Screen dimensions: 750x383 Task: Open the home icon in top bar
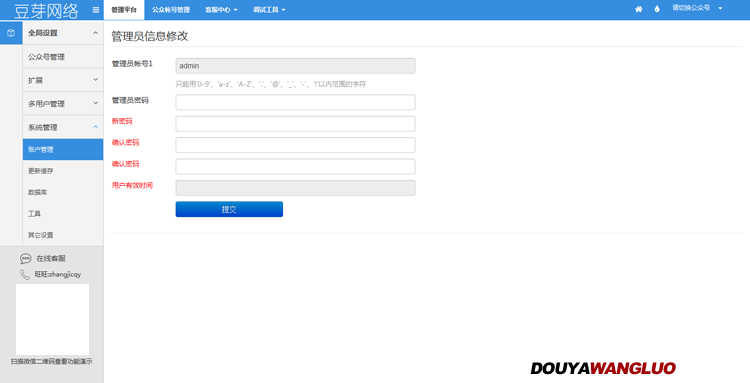pos(639,9)
